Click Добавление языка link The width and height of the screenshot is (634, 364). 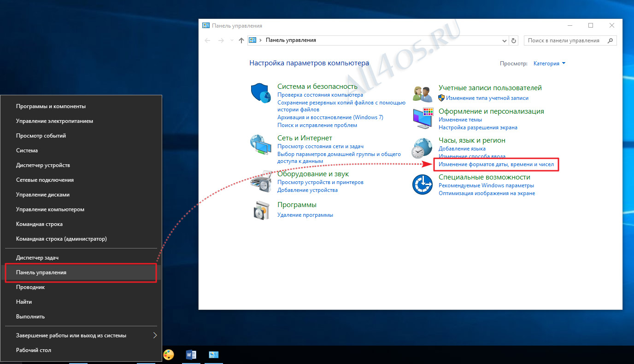(462, 149)
